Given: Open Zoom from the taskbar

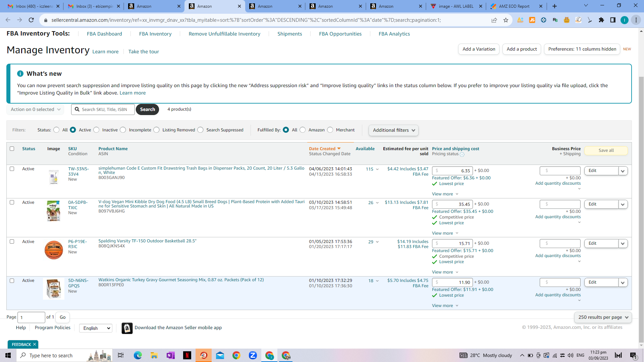Looking at the screenshot, I should [x=253, y=355].
